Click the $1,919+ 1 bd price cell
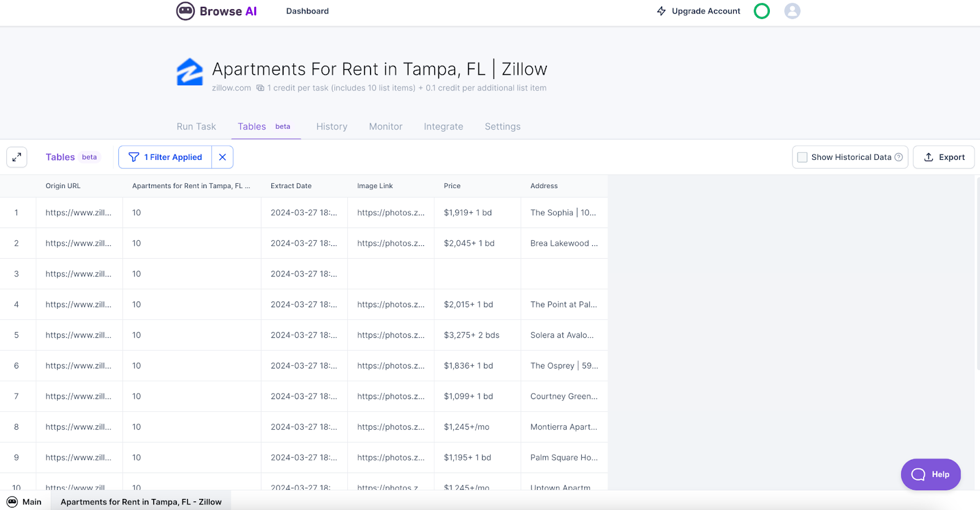The height and width of the screenshot is (510, 980). pos(478,213)
